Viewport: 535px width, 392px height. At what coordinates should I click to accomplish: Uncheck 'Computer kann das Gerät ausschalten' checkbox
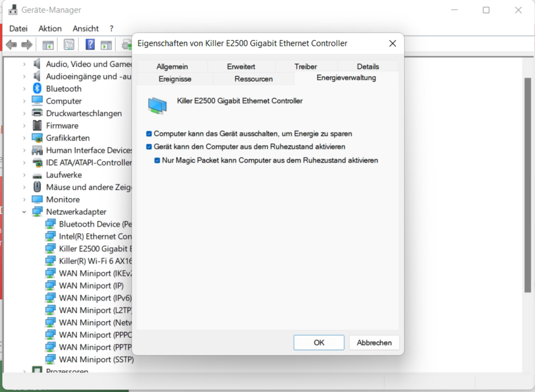(149, 134)
